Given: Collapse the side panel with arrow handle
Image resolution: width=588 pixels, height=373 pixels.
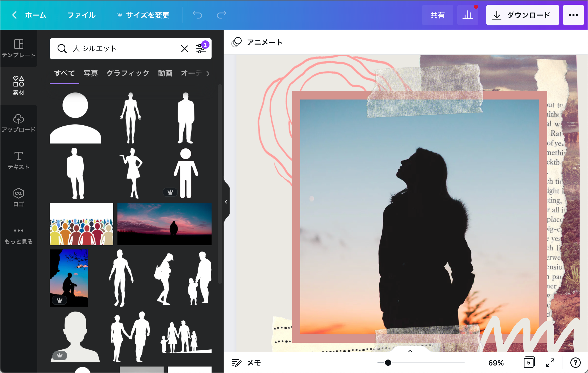Looking at the screenshot, I should tap(226, 202).
